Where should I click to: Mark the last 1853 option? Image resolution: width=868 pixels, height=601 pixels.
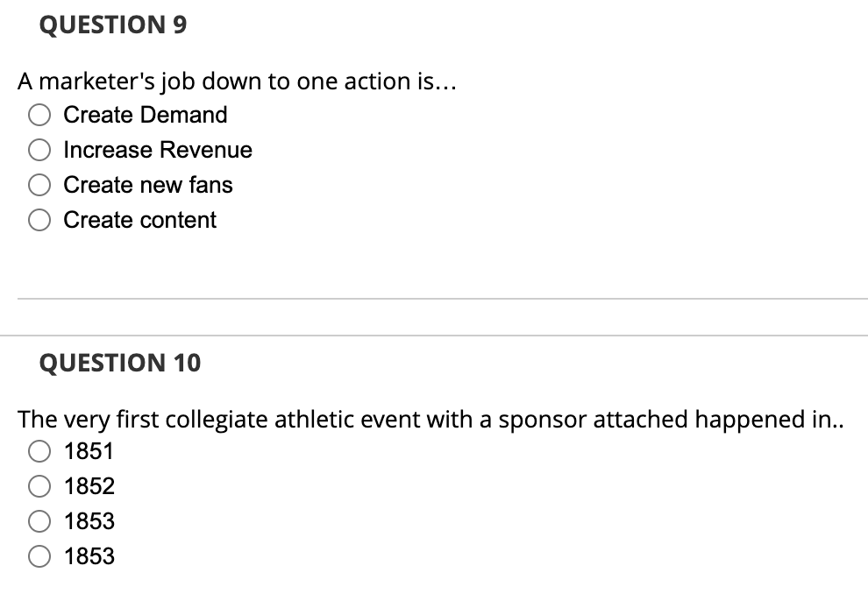pyautogui.click(x=39, y=556)
